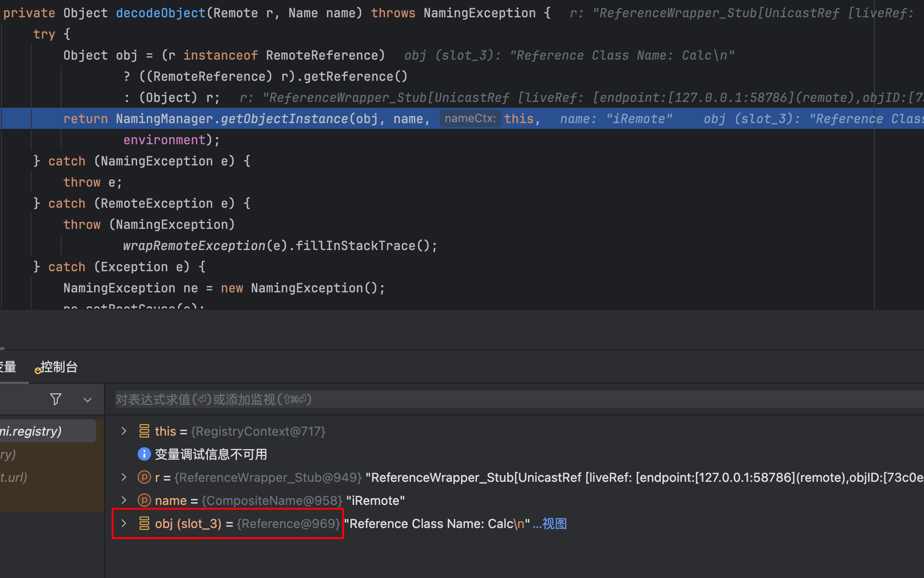Screen dimensions: 924x578
Task: Expand the 'r' ReferenceWrapper_Stub variable
Action: pyautogui.click(x=124, y=477)
